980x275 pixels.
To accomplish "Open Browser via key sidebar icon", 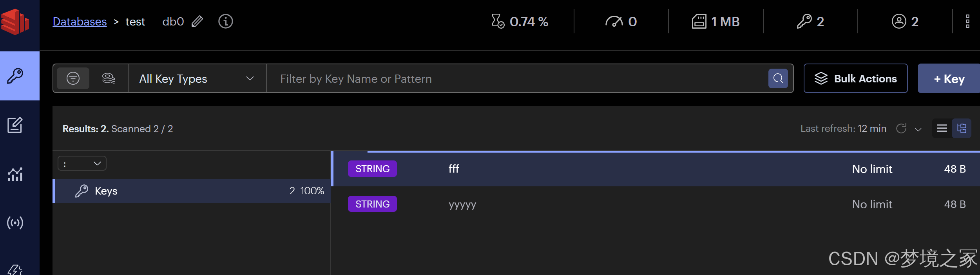I will [x=15, y=76].
